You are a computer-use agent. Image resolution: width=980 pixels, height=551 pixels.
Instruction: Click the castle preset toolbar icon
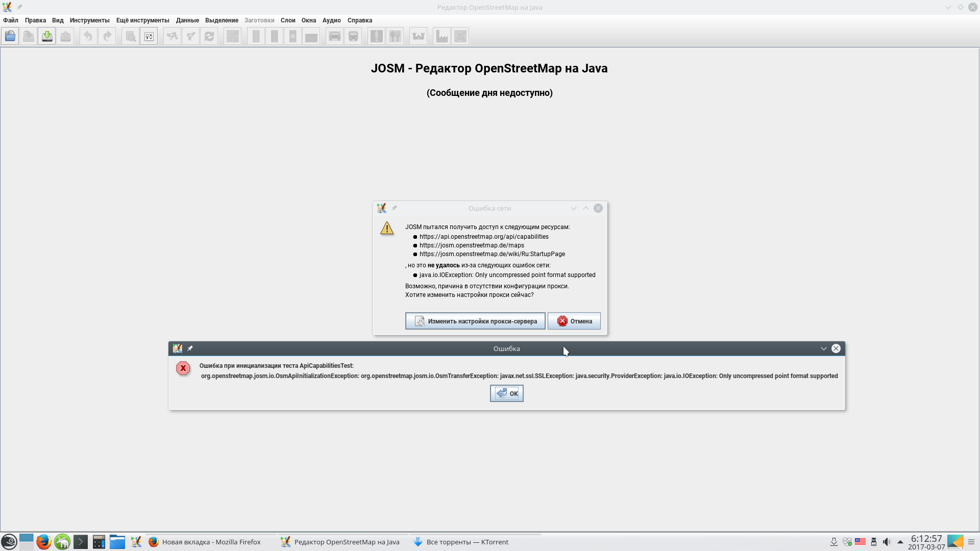pyautogui.click(x=419, y=36)
